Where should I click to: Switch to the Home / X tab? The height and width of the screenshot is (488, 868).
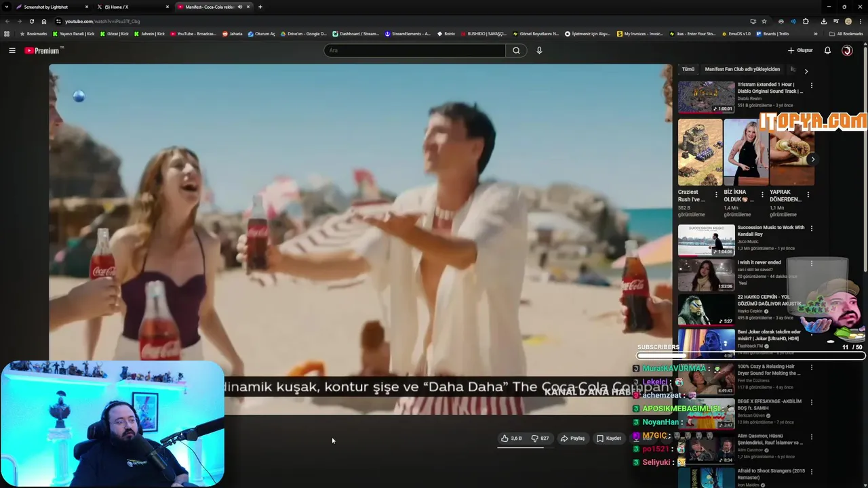pyautogui.click(x=133, y=7)
